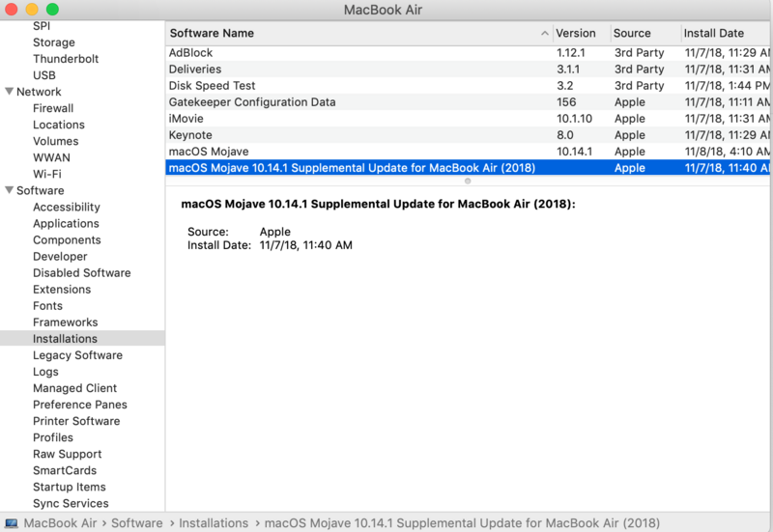The image size is (773, 532).
Task: Collapse the Software section triangle
Action: point(9,190)
